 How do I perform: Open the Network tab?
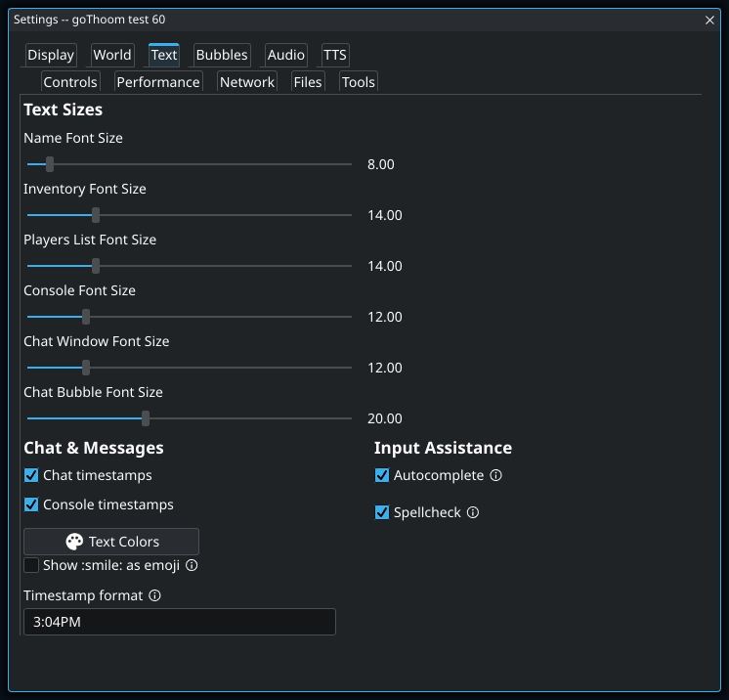247,82
